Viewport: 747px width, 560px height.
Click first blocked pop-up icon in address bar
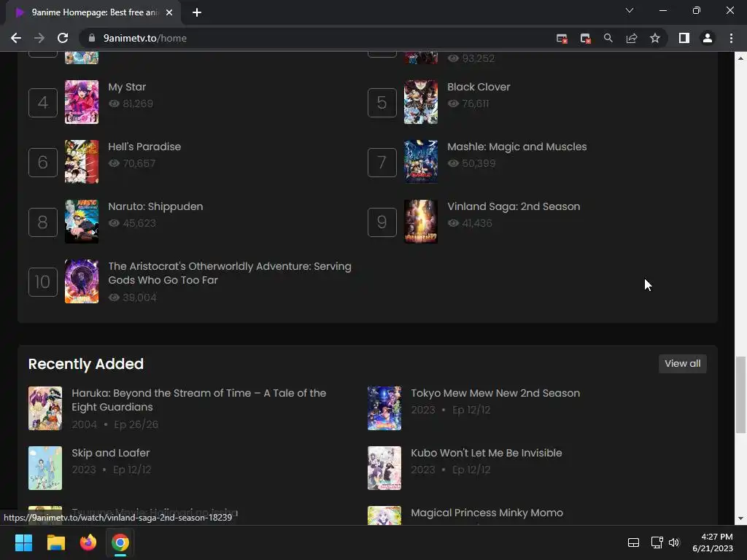562,38
